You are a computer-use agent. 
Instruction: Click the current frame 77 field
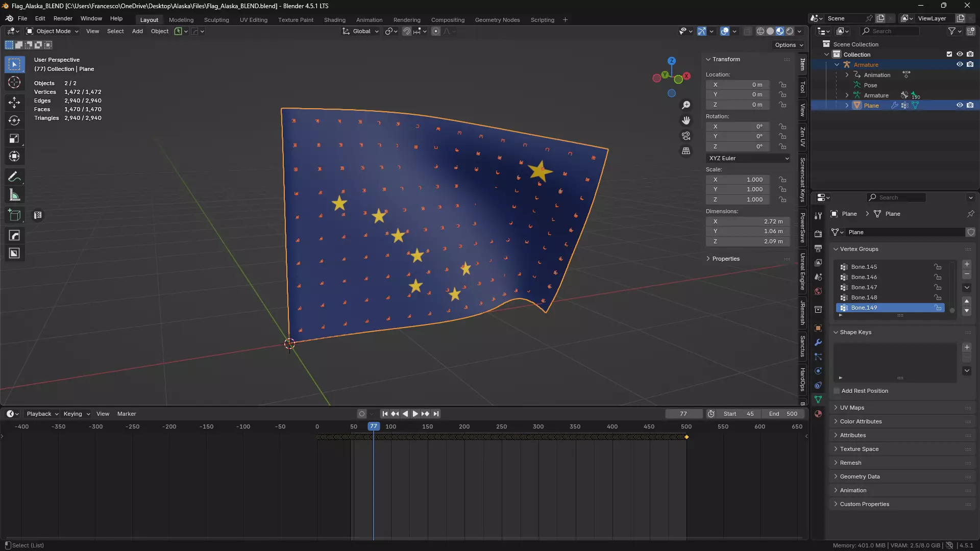[x=683, y=414]
